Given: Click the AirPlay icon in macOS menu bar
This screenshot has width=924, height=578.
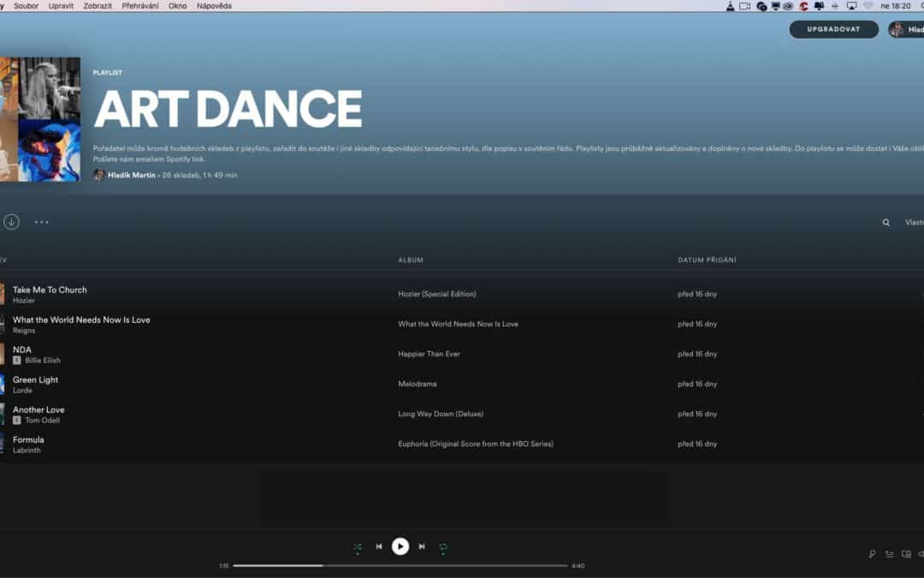Looking at the screenshot, I should pyautogui.click(x=851, y=6).
